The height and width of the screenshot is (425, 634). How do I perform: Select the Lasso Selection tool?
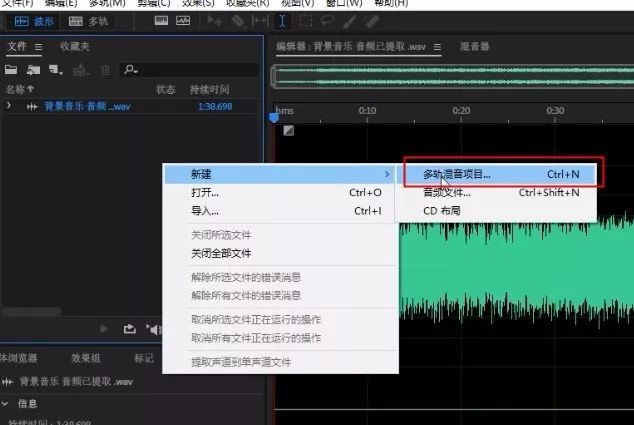(327, 21)
